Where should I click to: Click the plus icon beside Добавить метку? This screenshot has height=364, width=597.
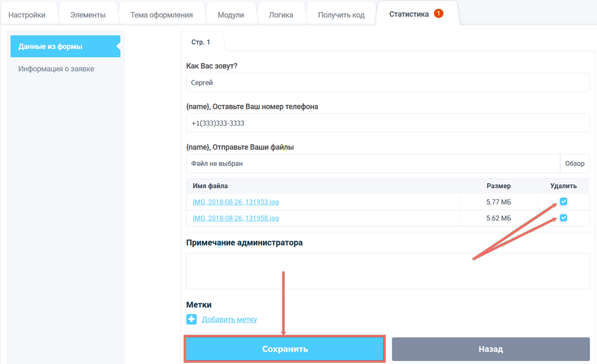192,319
